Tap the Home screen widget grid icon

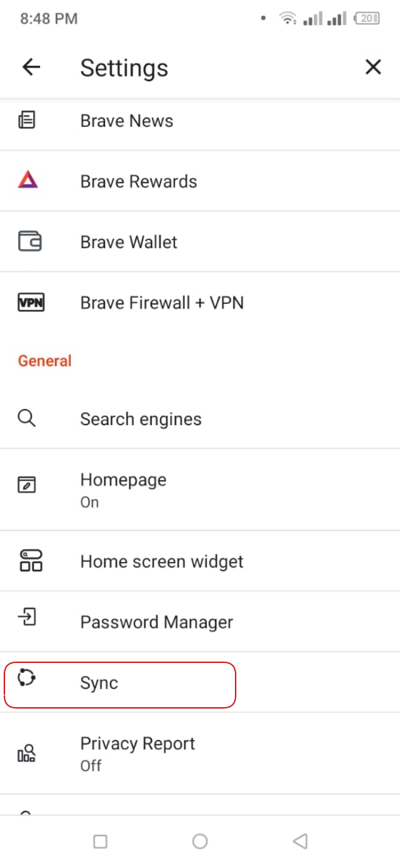[26, 561]
